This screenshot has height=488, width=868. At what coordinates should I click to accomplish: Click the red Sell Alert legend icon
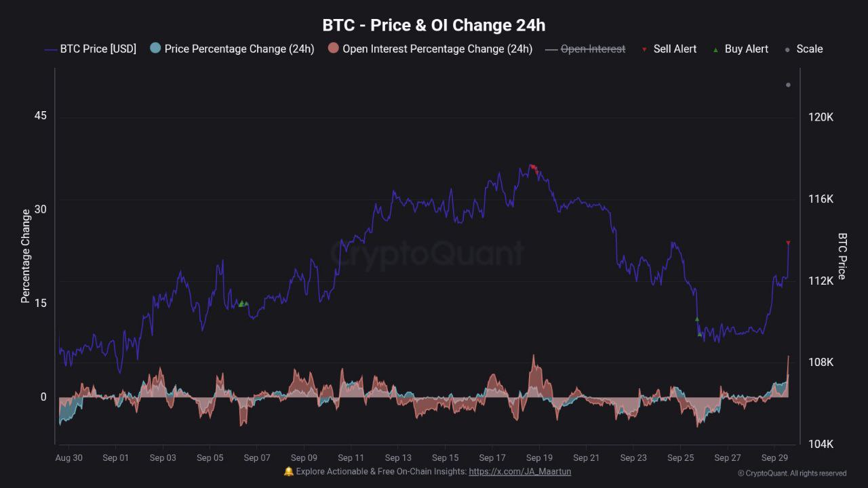pos(644,49)
